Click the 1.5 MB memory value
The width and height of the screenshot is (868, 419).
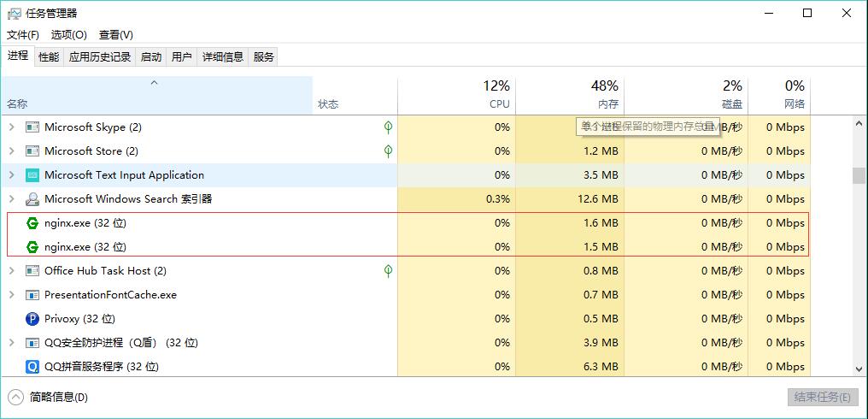pyautogui.click(x=601, y=247)
